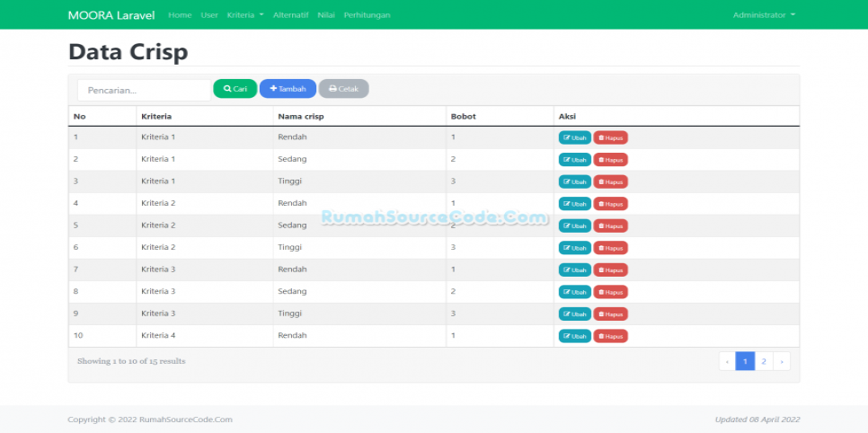Click the Copyright 2022 RumahSourceCode.Com footer text
Viewport: 868px width, 433px height.
pos(150,420)
